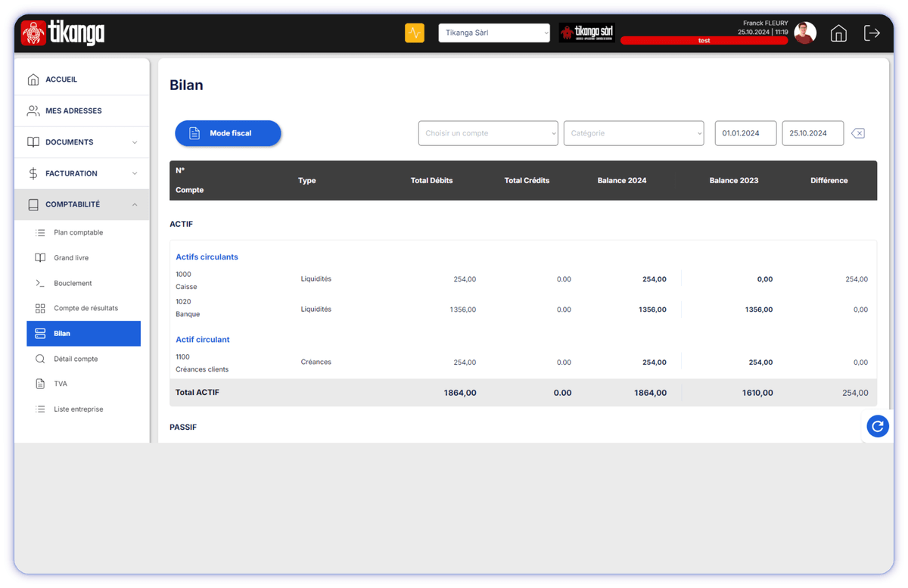Click the Bouclement terminal icon

[40, 283]
